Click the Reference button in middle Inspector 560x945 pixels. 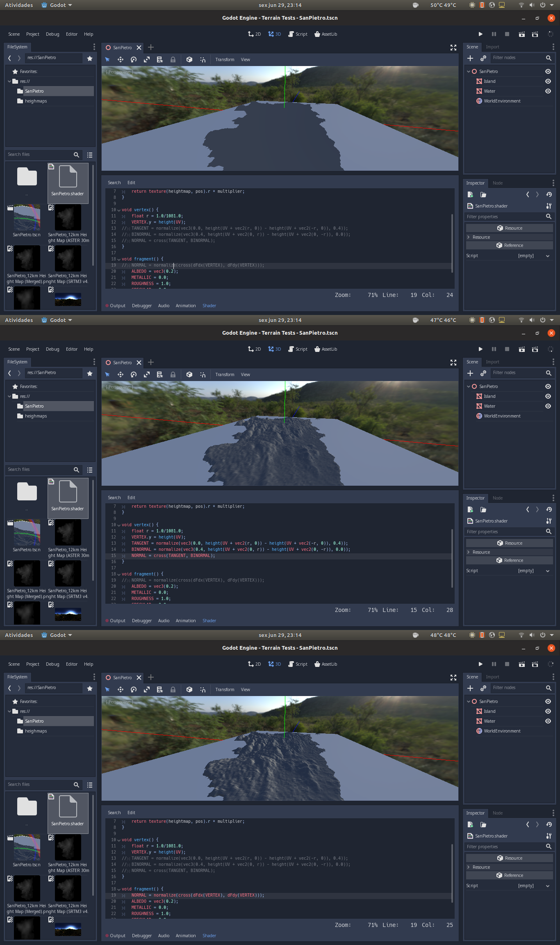tap(509, 560)
